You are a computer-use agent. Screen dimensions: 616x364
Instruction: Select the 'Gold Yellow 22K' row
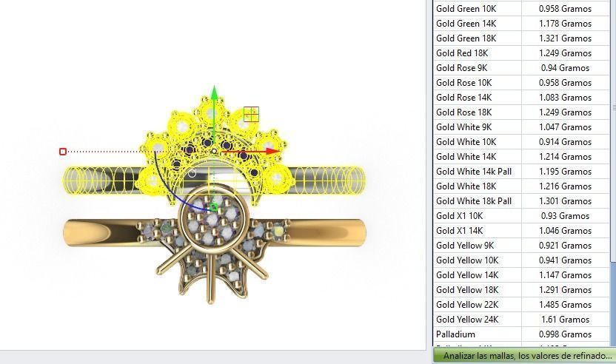coord(521,305)
